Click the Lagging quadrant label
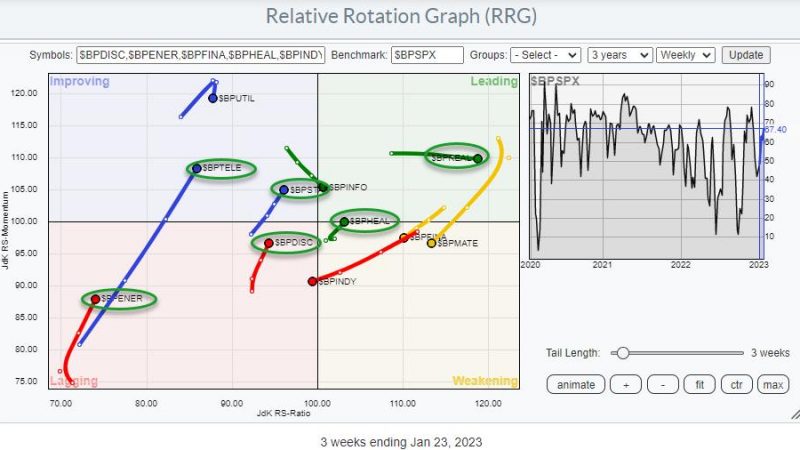This screenshot has width=800, height=450. point(74,381)
